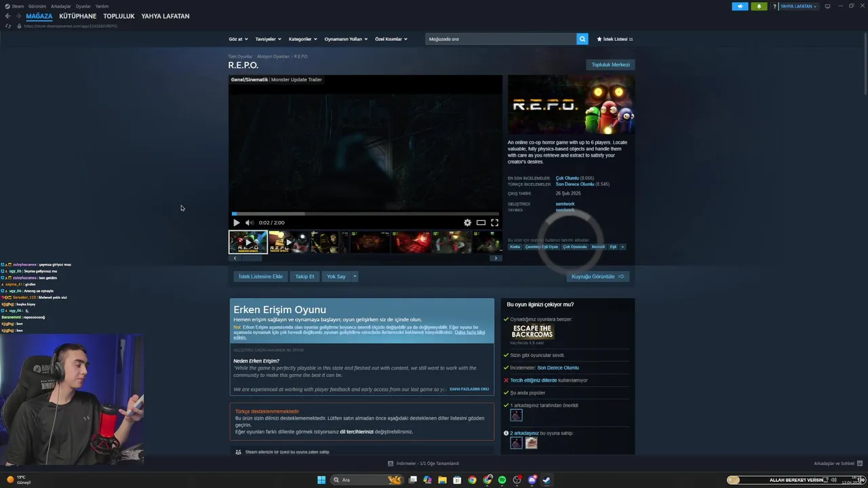The height and width of the screenshot is (488, 868).
Task: Click the İstek Listesine Ekle button
Action: click(x=260, y=277)
